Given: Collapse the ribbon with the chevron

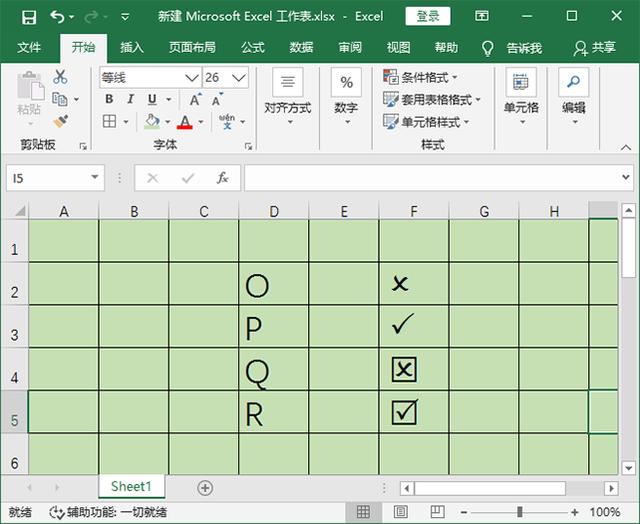Looking at the screenshot, I should 626,147.
